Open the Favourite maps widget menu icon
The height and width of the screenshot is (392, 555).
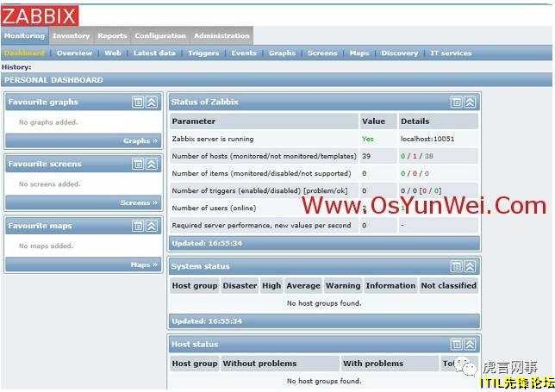tap(138, 226)
